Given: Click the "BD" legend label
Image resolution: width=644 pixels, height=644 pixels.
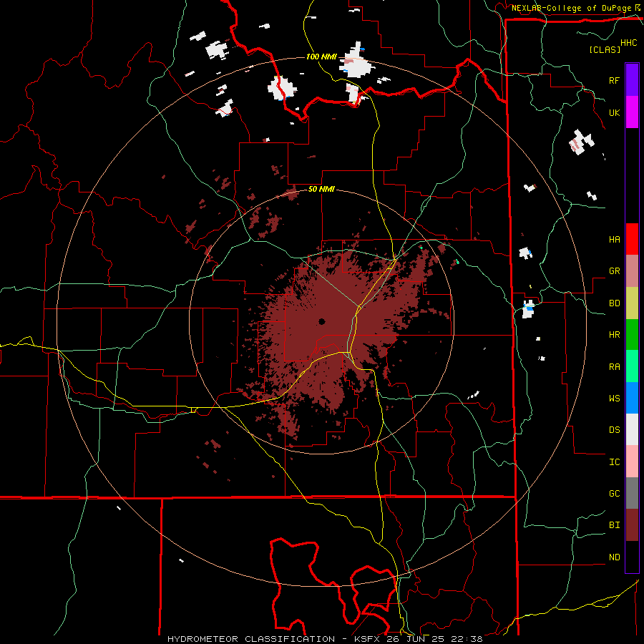Looking at the screenshot, I should pos(614,303).
